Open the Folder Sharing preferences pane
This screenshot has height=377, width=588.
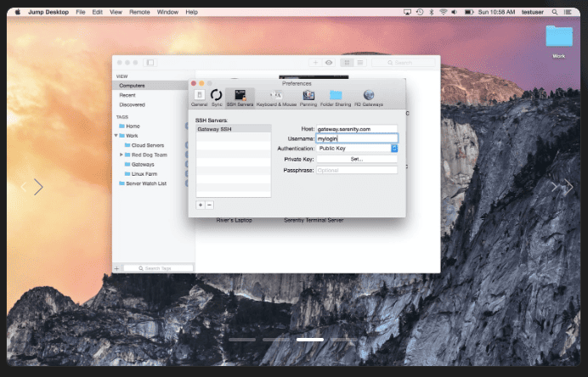click(x=336, y=98)
